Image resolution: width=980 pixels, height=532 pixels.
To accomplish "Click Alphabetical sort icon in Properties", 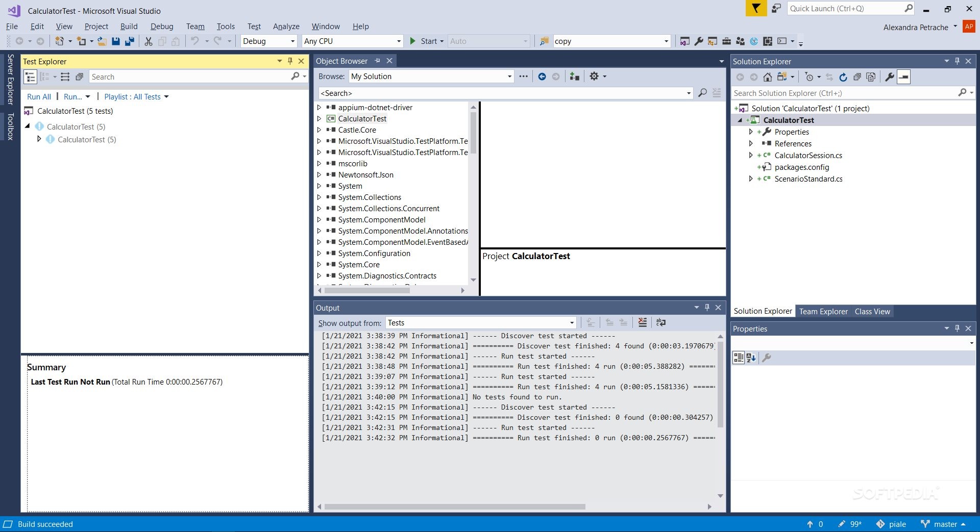I will 751,358.
